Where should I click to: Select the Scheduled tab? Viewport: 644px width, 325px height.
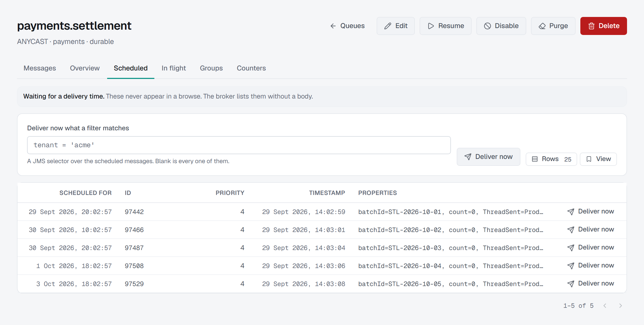pyautogui.click(x=131, y=68)
